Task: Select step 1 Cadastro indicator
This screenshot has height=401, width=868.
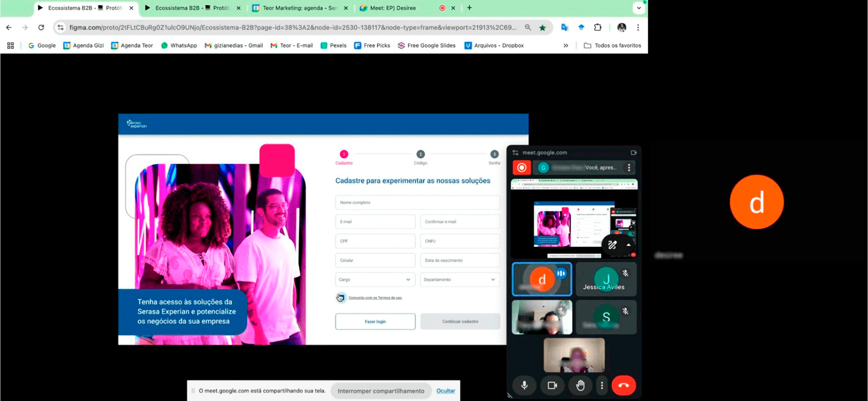Action: (x=344, y=154)
